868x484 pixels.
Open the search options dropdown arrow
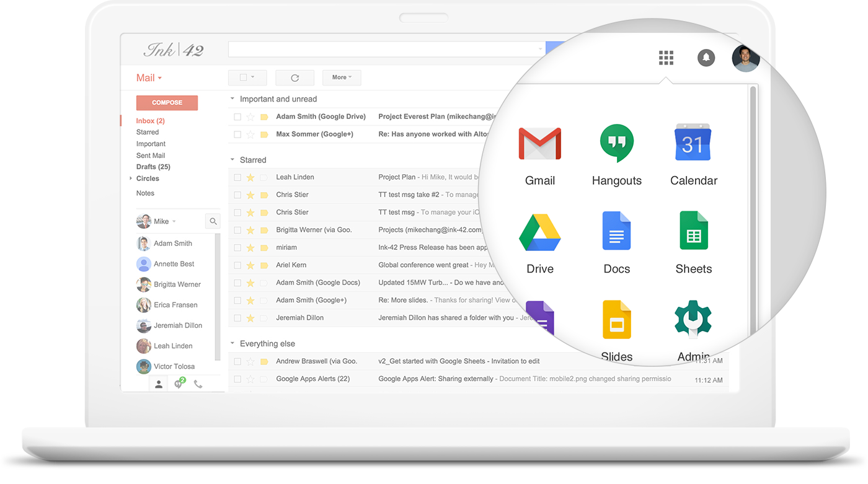(541, 49)
